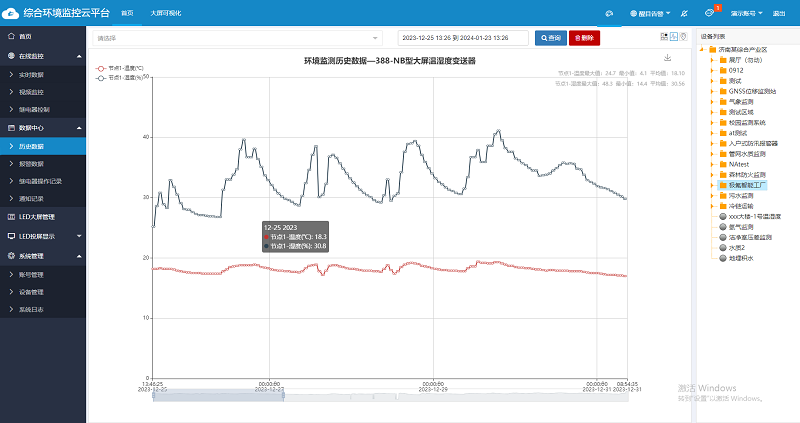The image size is (800, 423).
Task: Click the notification icon with badge 1
Action: (709, 13)
